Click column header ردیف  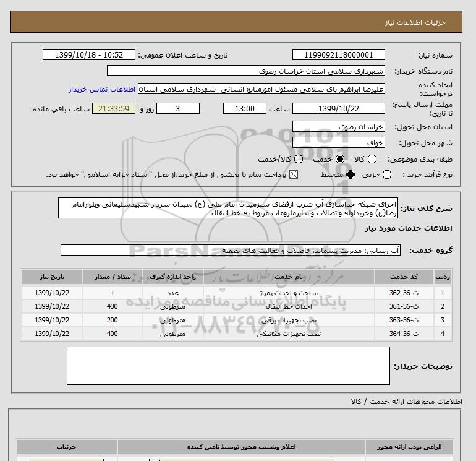(443, 277)
